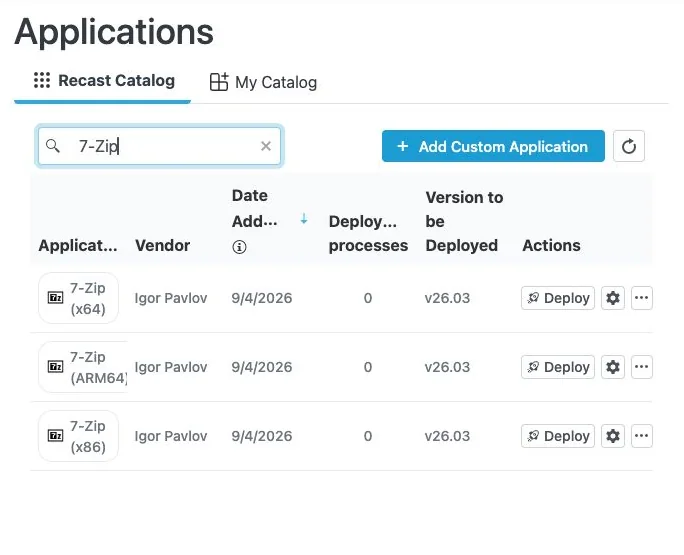
Task: Click 9/4/2026 date in 7-Zip (ARM64) row
Action: [262, 367]
